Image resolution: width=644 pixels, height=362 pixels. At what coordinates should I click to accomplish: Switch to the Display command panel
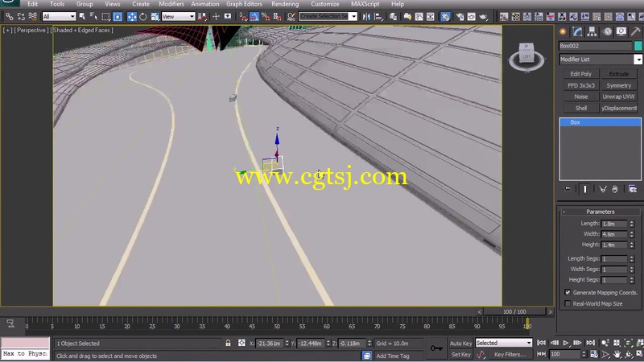click(621, 31)
